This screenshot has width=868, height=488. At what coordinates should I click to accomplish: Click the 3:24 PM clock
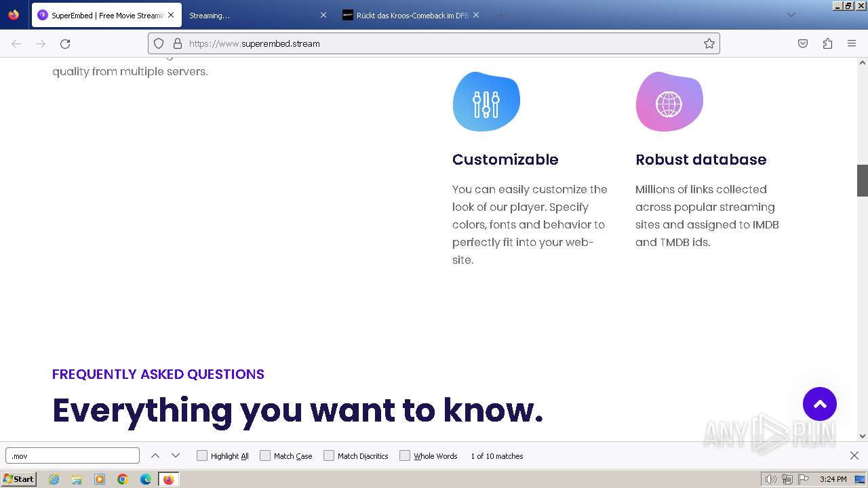pyautogui.click(x=833, y=479)
